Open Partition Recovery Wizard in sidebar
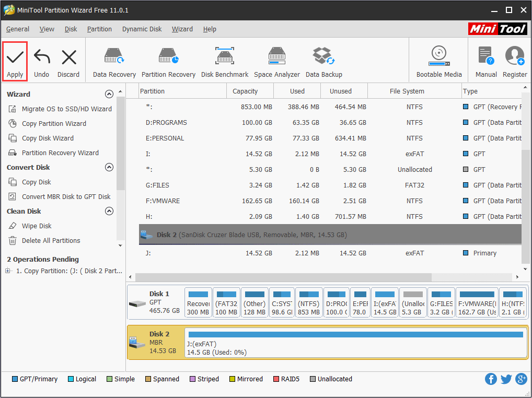Screen dimensions: 532x398 pos(53,153)
